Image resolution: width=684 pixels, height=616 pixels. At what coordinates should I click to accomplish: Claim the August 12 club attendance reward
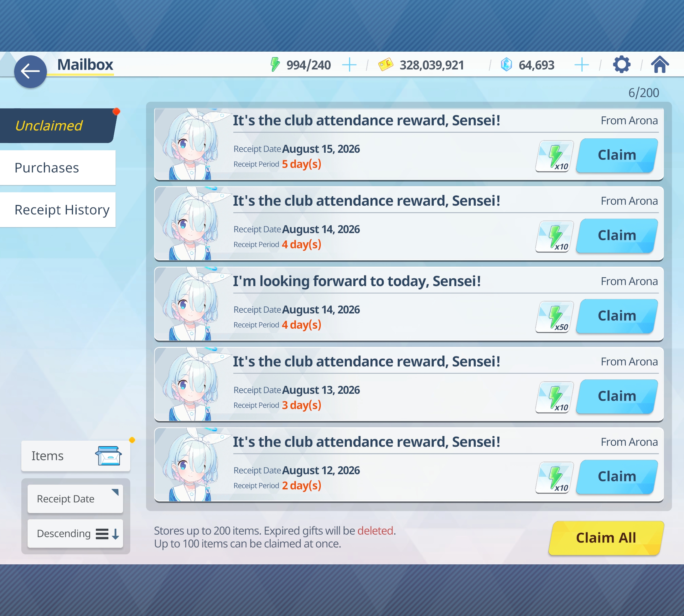[x=617, y=477]
